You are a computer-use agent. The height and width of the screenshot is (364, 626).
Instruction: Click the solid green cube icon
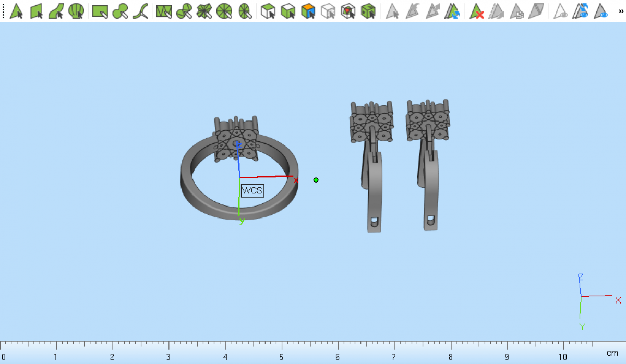tap(368, 11)
